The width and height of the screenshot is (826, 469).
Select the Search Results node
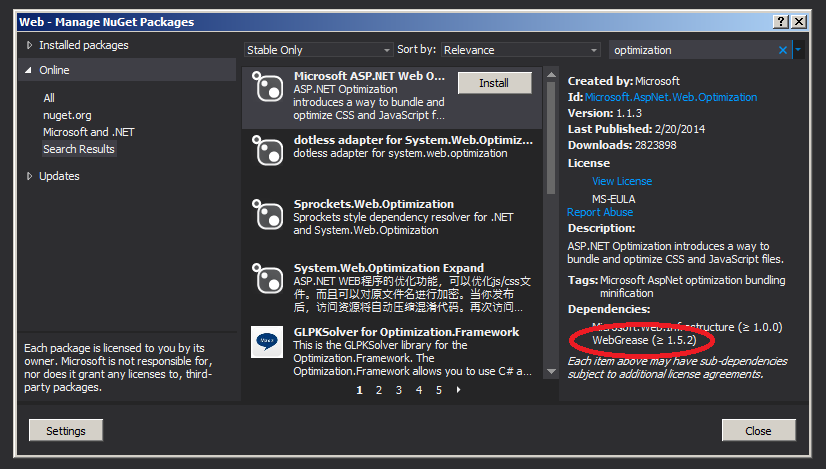(x=78, y=149)
